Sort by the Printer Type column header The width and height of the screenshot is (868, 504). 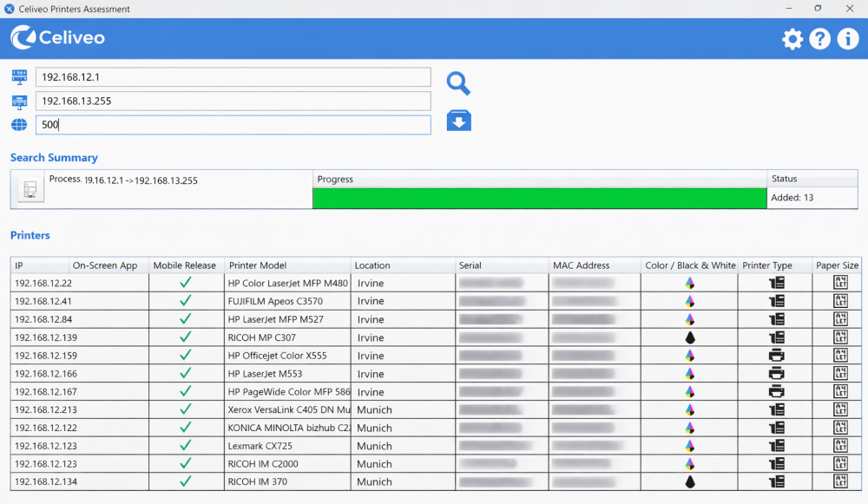pos(775,265)
